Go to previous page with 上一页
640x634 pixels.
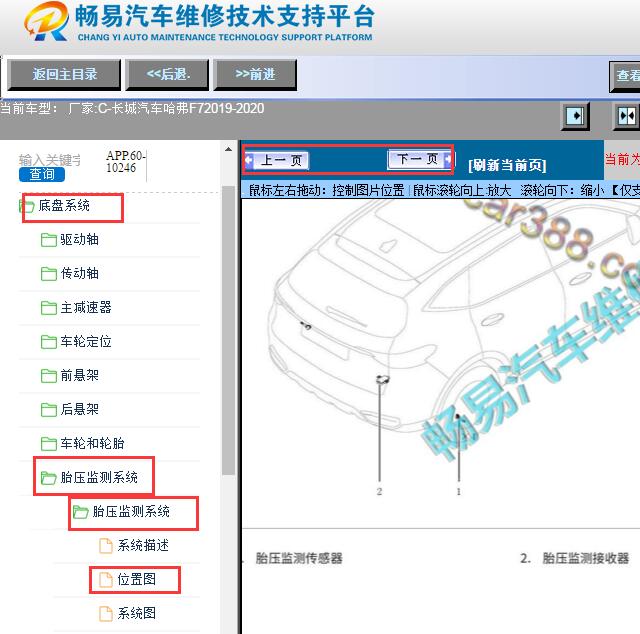click(x=276, y=160)
